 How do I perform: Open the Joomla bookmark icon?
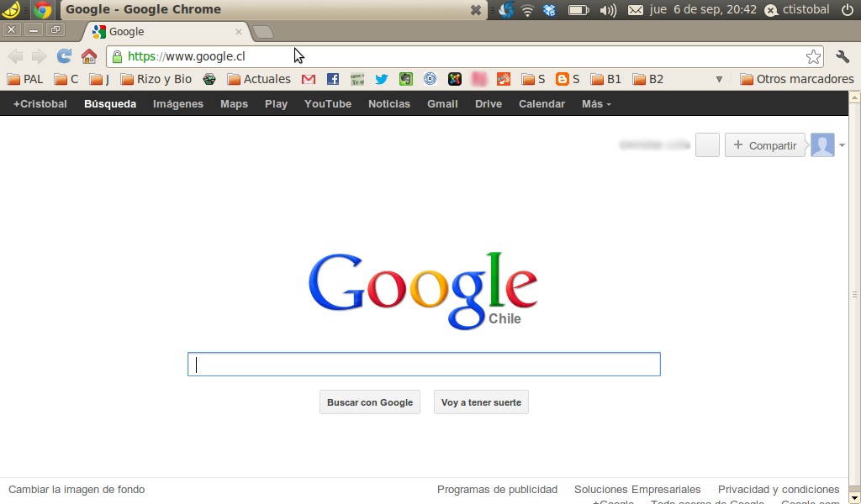455,80
